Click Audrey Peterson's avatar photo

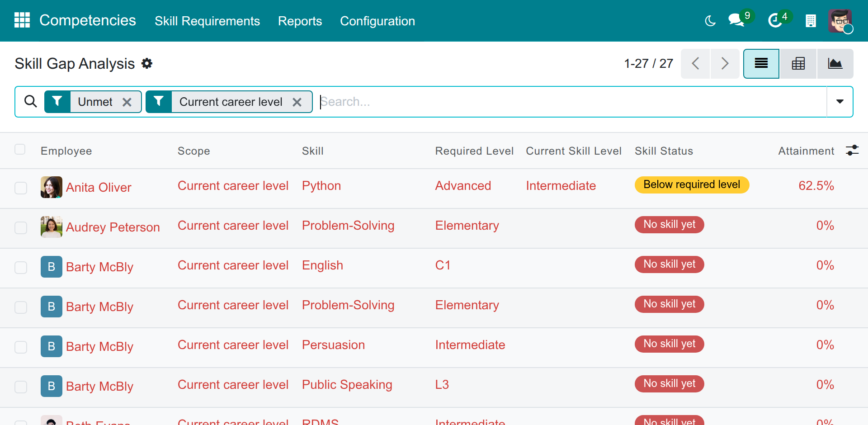(x=52, y=227)
